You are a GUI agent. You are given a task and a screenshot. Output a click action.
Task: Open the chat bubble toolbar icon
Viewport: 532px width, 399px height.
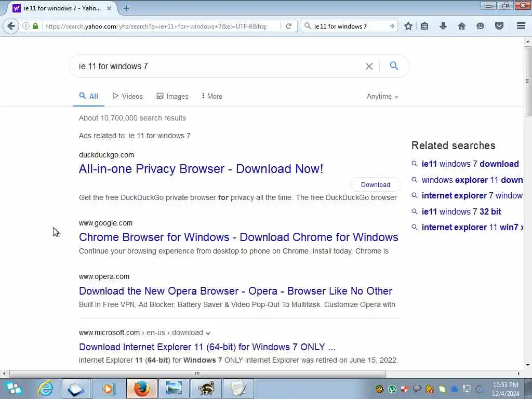point(480,26)
